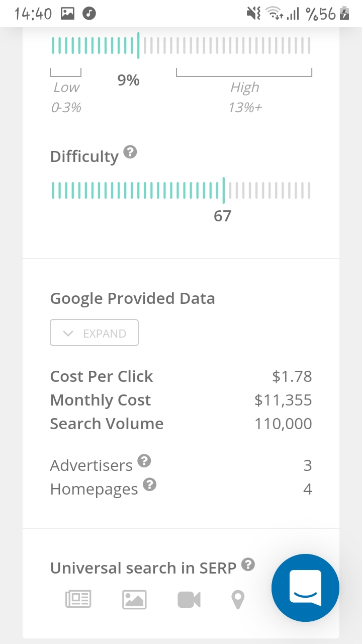Tap the chevron in the EXPAND button
The image size is (362, 644).
tap(69, 334)
